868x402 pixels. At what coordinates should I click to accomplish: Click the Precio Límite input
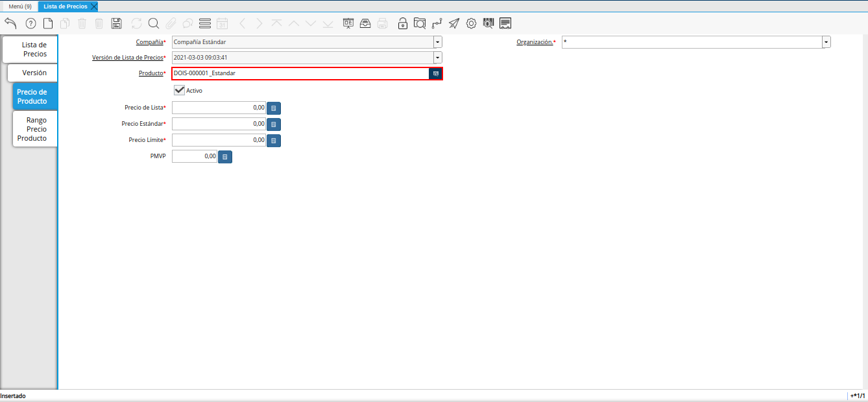pos(219,140)
